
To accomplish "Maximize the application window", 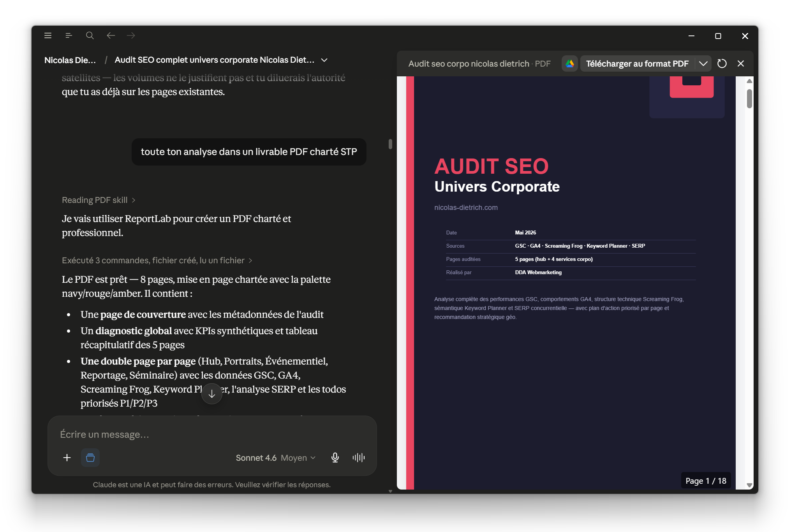I will [718, 36].
